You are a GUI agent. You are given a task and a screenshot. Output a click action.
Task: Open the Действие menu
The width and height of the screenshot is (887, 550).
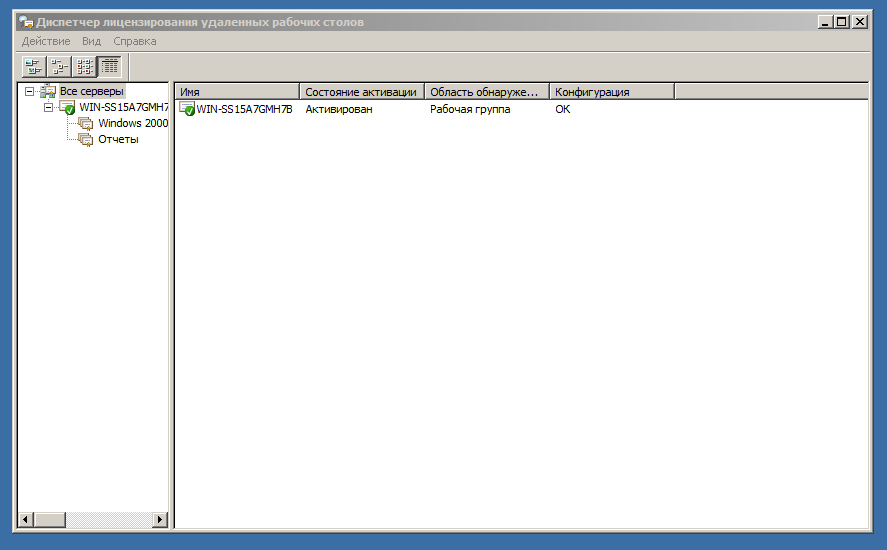click(x=46, y=41)
